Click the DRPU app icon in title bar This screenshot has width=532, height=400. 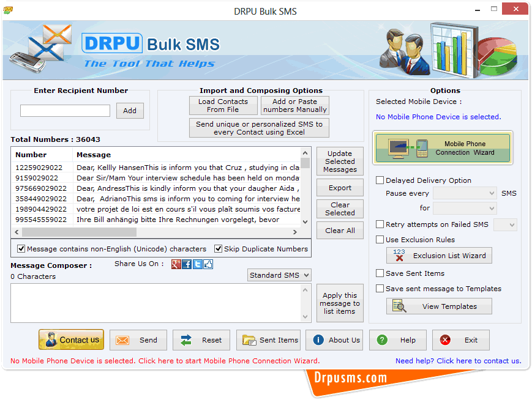[8, 10]
